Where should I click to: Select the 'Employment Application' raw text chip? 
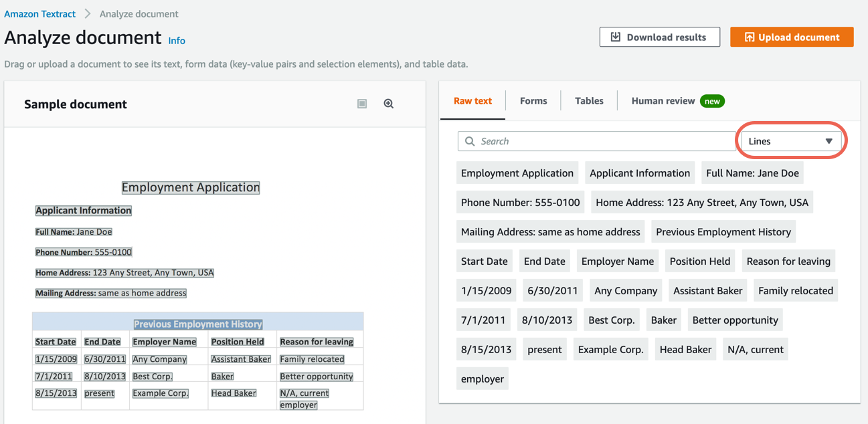(x=517, y=173)
